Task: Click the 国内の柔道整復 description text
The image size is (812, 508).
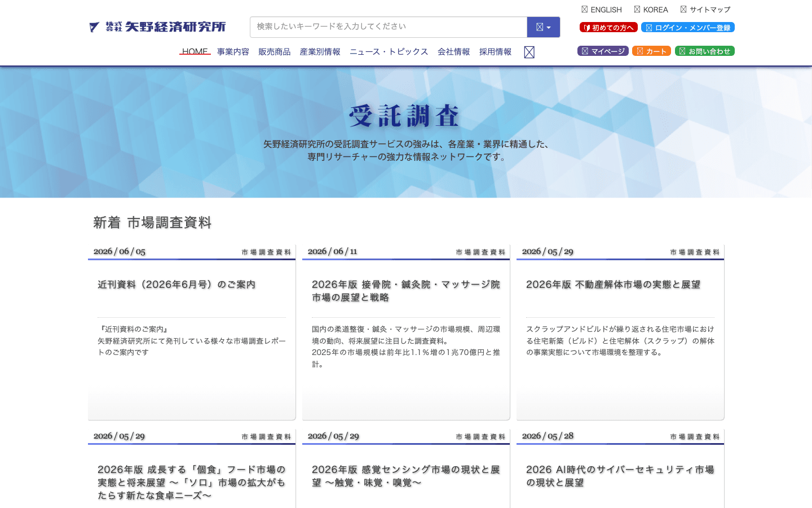Action: coord(406,346)
